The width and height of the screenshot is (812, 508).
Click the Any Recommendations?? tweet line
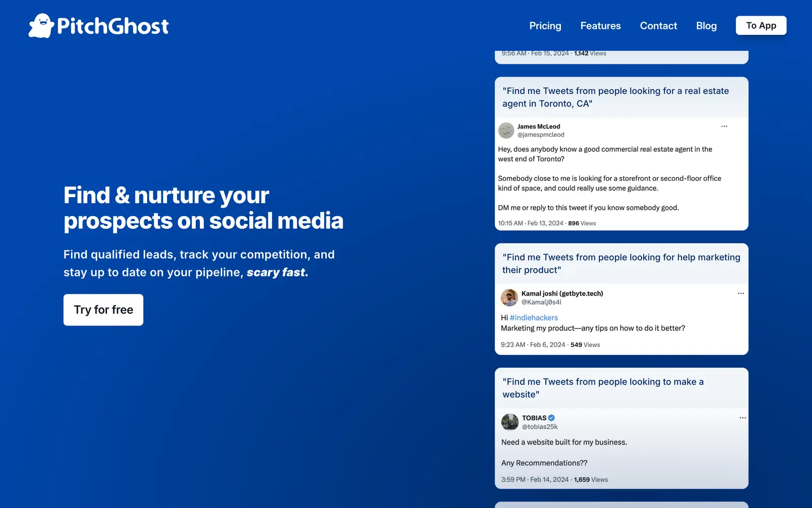(544, 463)
